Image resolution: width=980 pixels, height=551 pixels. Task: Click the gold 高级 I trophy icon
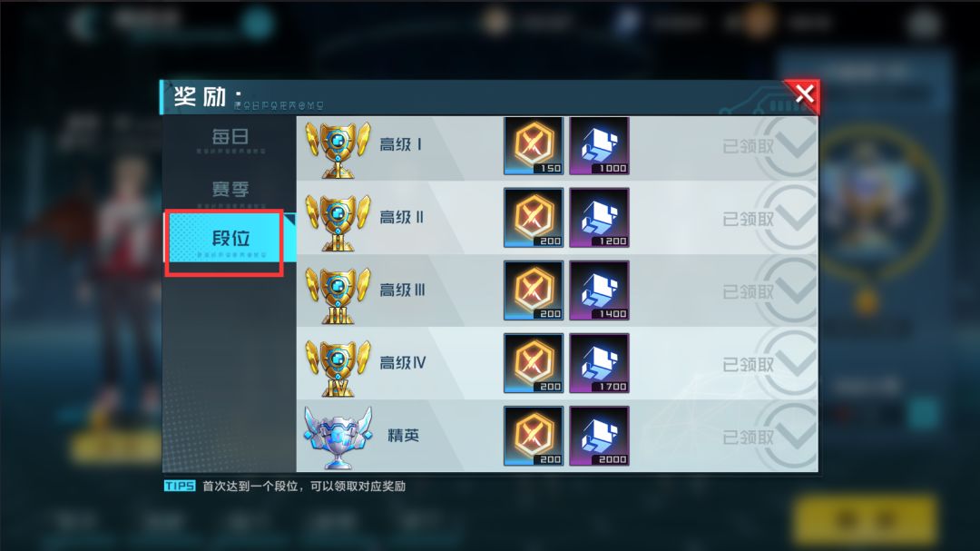tap(338, 150)
